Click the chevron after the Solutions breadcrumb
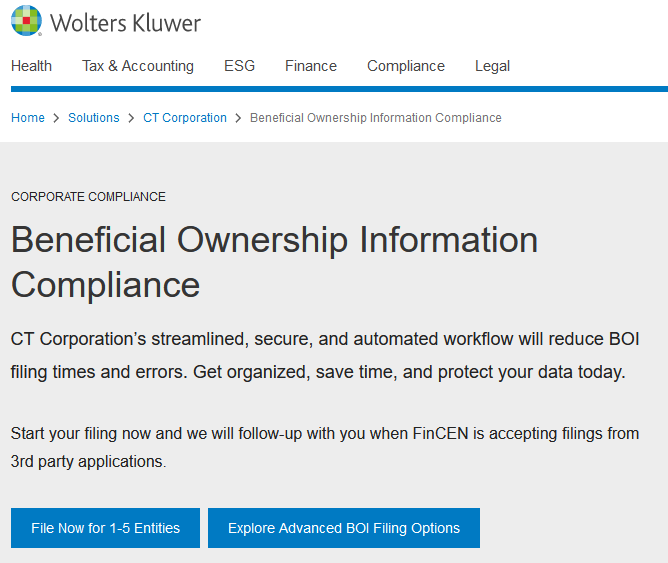The image size is (668, 563). click(131, 118)
